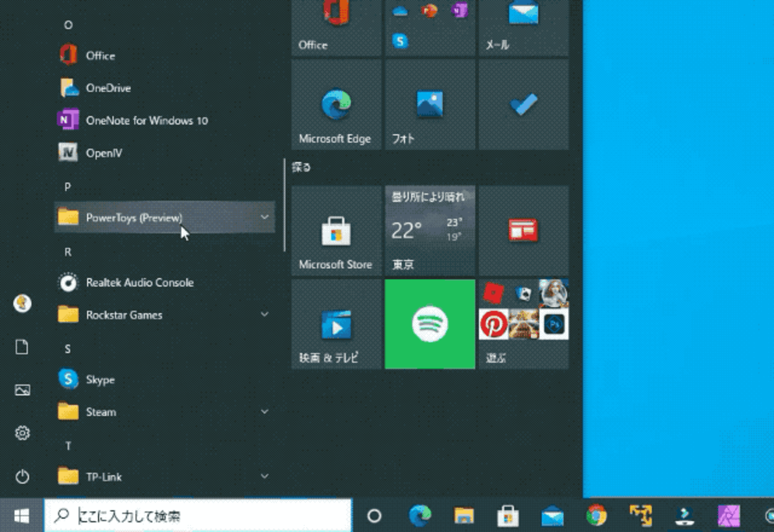Screen dimensions: 774x532
Task: Click PowerPoint icon in the tile folder
Action: [x=429, y=11]
